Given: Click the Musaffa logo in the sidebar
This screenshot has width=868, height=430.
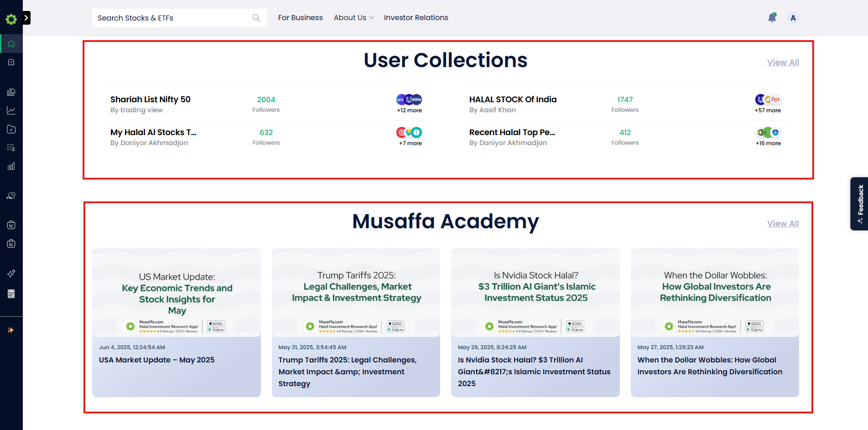Looking at the screenshot, I should tap(11, 19).
